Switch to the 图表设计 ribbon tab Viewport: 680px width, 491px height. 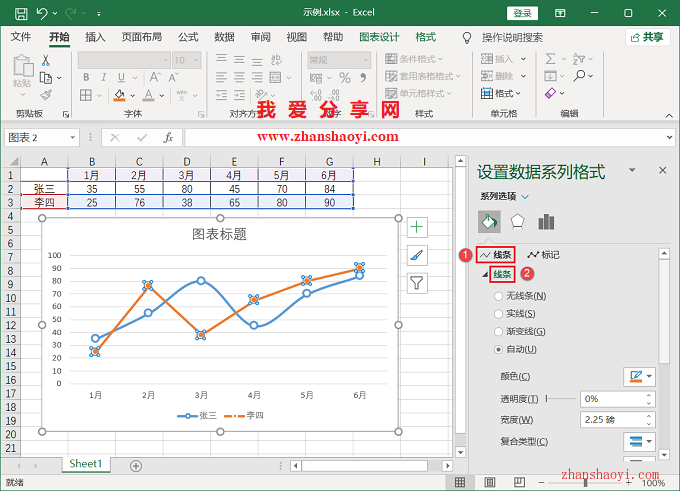[x=379, y=37]
